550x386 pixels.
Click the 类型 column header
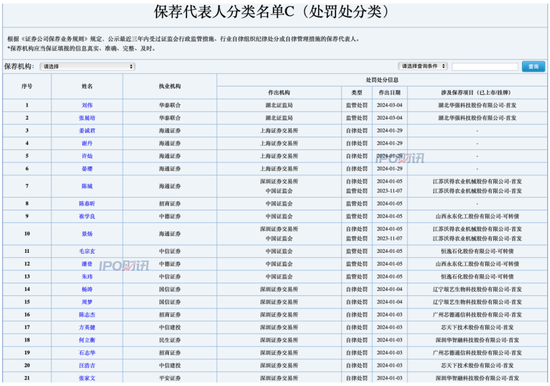[357, 93]
